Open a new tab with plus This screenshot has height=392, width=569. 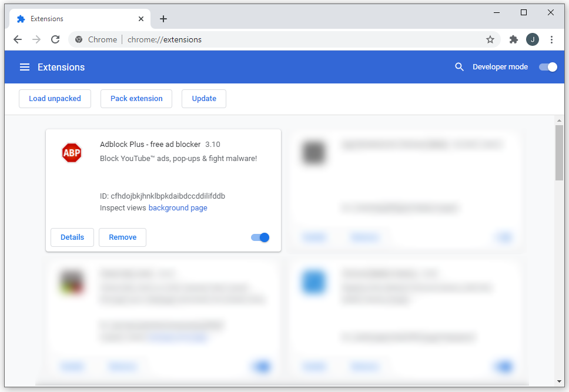coord(163,19)
